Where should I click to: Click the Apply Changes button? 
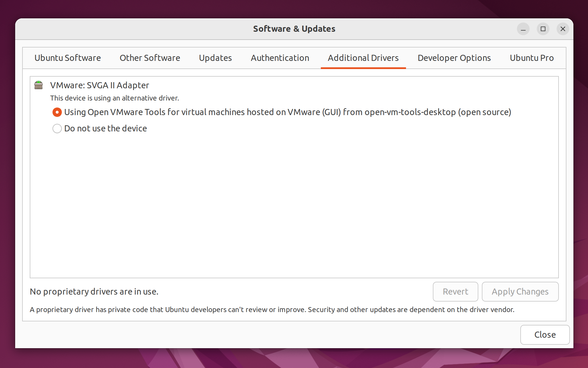pos(520,292)
